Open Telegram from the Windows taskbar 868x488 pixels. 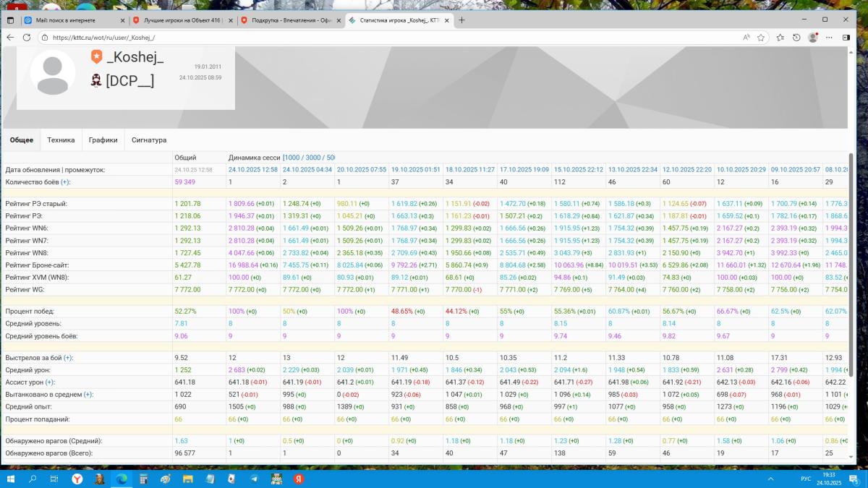click(254, 479)
